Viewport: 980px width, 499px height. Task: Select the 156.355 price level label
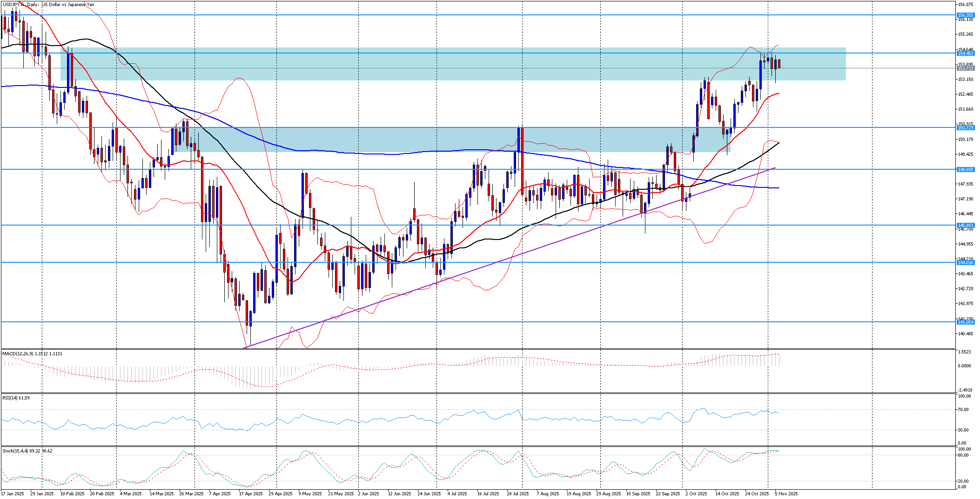[965, 15]
